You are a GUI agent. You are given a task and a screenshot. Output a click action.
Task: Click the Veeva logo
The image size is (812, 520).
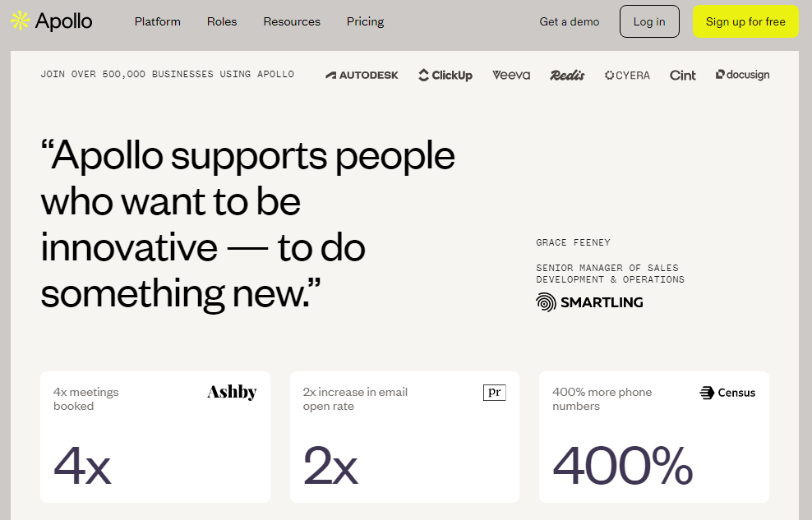click(x=511, y=75)
